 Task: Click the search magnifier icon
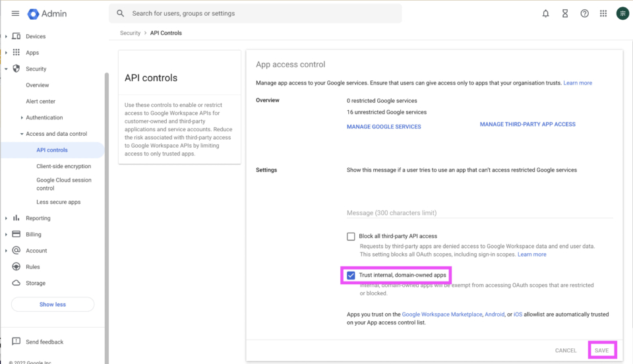(x=120, y=13)
